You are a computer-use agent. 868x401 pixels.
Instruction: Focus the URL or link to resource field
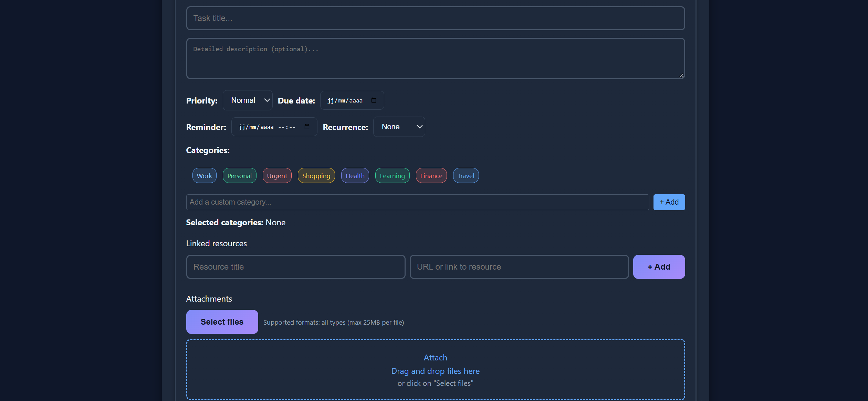click(x=519, y=267)
